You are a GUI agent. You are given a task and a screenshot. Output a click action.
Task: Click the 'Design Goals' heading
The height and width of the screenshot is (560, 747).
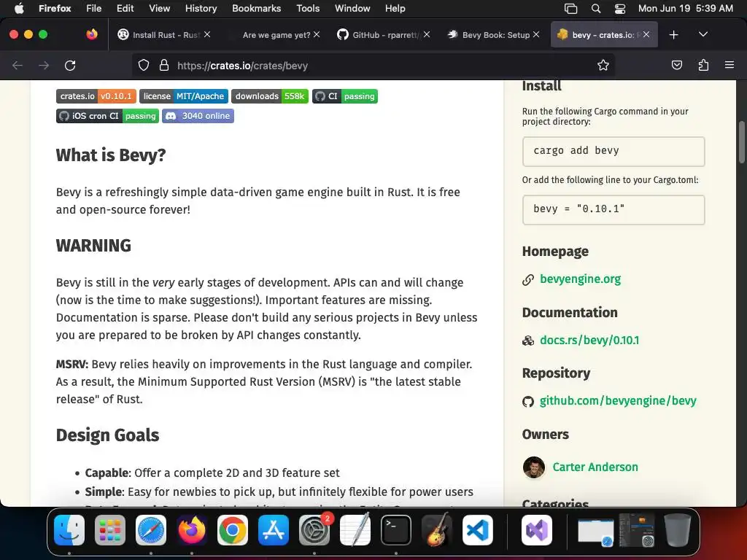107,435
